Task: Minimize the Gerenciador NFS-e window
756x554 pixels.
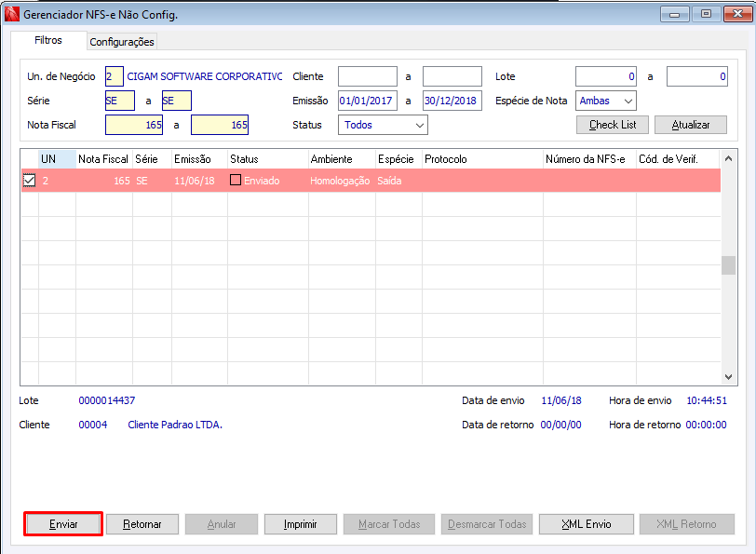Action: [674, 15]
